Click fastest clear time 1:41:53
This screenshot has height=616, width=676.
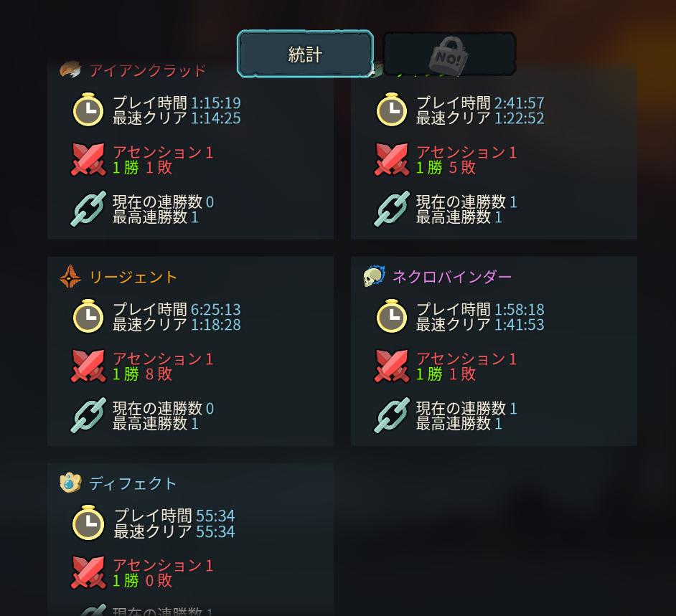coord(519,324)
